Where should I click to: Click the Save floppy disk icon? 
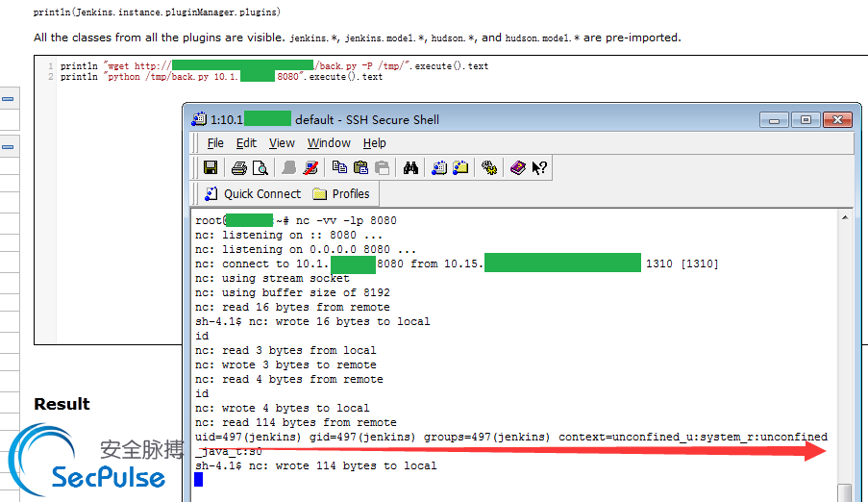click(211, 167)
